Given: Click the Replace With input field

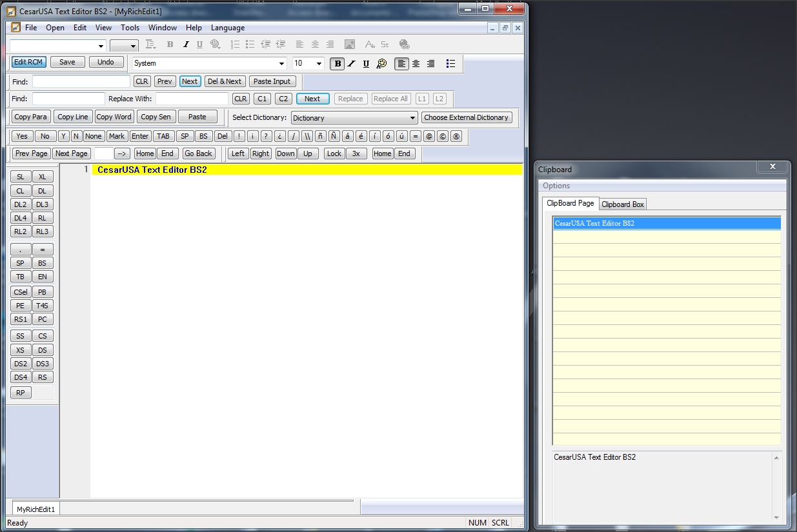Looking at the screenshot, I should (x=192, y=99).
